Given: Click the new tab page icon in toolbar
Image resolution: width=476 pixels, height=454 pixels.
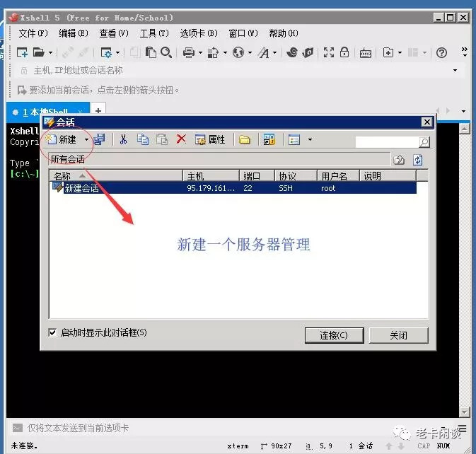Looking at the screenshot, I should click(388, 52).
